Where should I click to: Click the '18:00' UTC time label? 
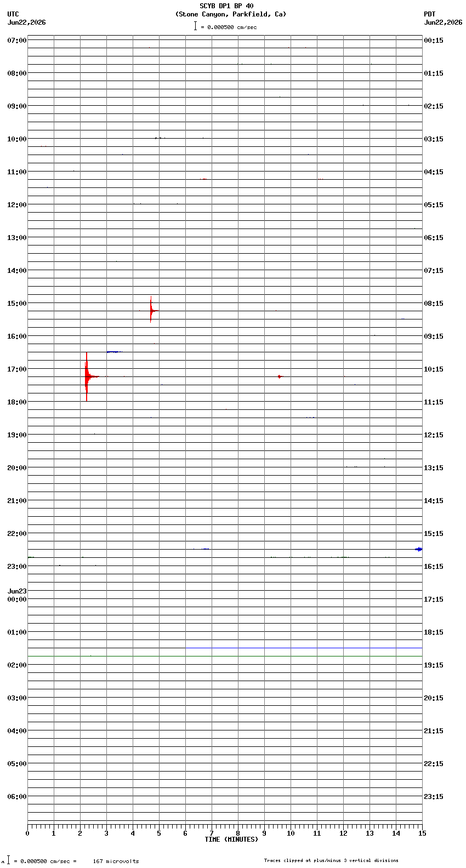click(17, 402)
